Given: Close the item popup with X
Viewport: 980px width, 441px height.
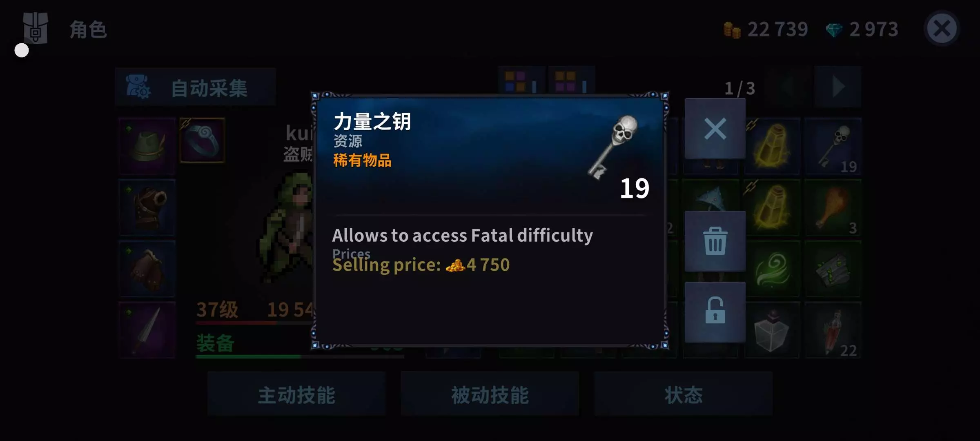Looking at the screenshot, I should pyautogui.click(x=715, y=129).
